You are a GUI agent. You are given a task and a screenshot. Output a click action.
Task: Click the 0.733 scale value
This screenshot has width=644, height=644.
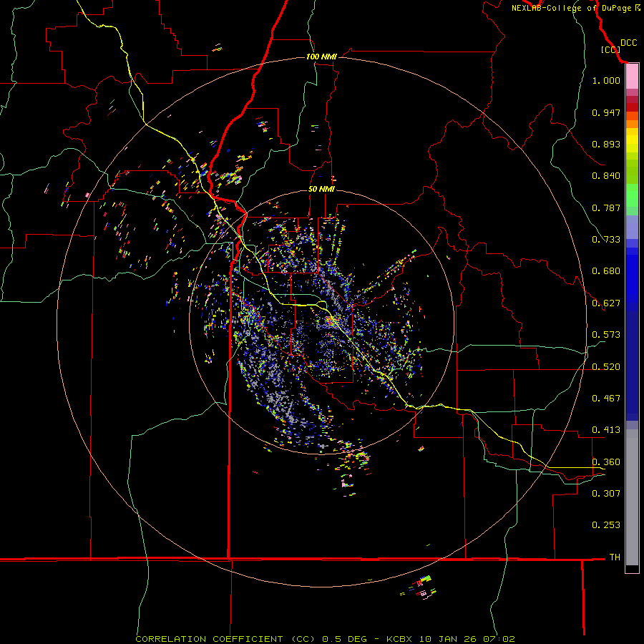(x=606, y=240)
